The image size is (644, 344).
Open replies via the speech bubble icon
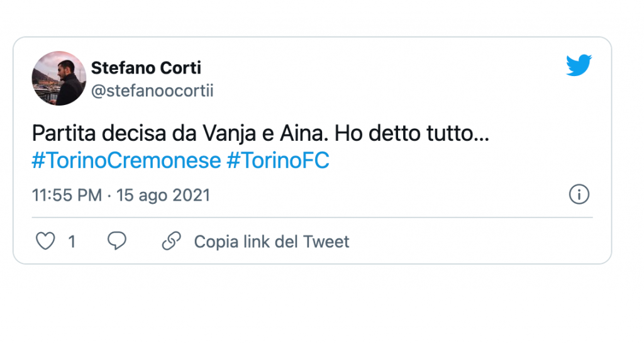click(x=116, y=241)
